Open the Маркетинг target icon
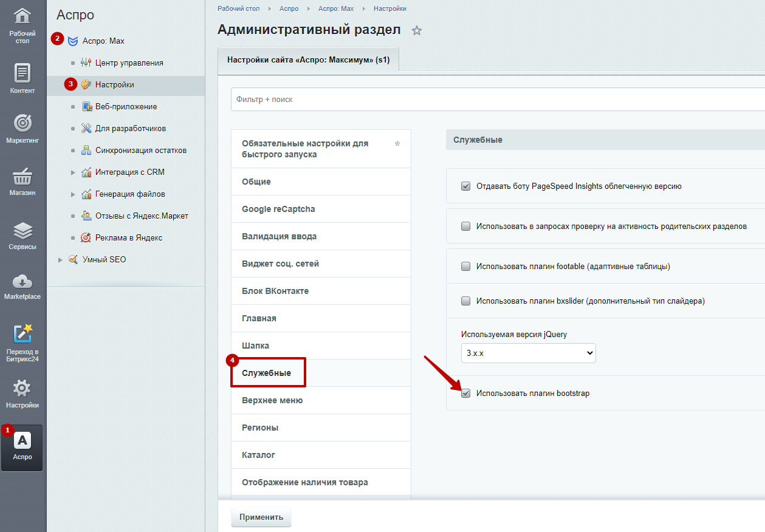Screen dimensions: 765x532 tap(22, 123)
